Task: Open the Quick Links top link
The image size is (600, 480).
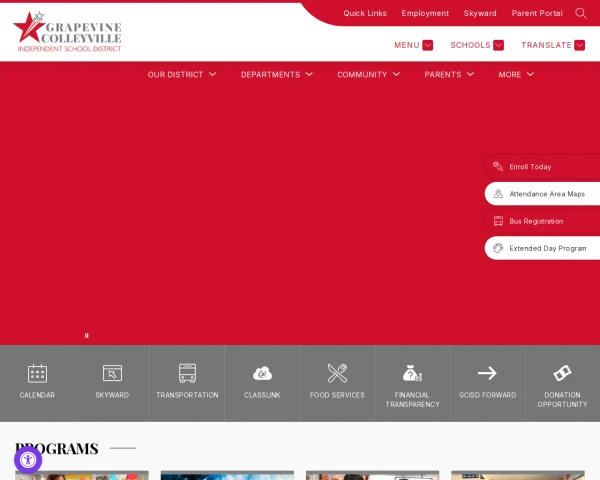Action: [x=365, y=13]
